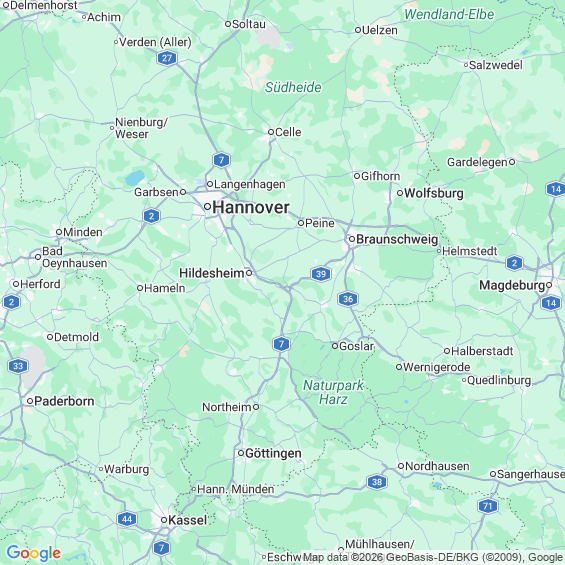This screenshot has height=565, width=565.
Task: Click the A27 highway shield near Verden
Action: pyautogui.click(x=167, y=58)
